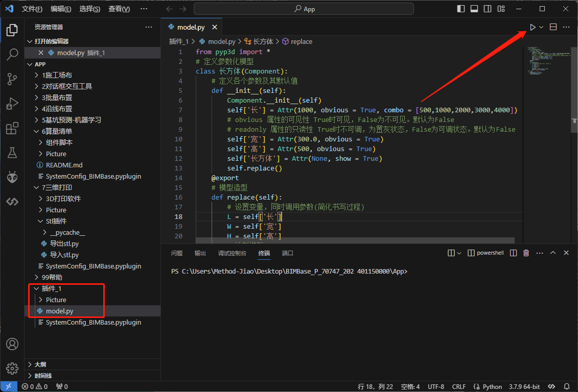Open the 文件(F) menu
Viewport: 578px width, 392px height.
[32, 9]
